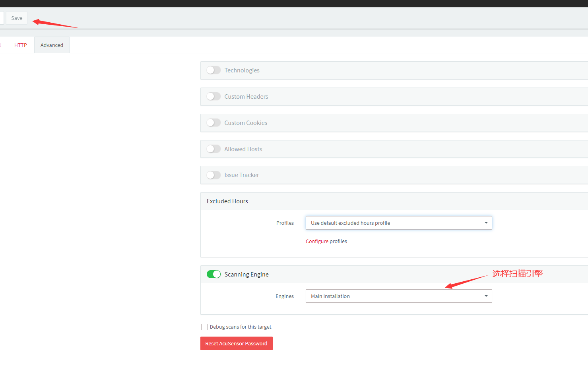Select the Advanced tab
The height and width of the screenshot is (372, 588).
point(52,45)
